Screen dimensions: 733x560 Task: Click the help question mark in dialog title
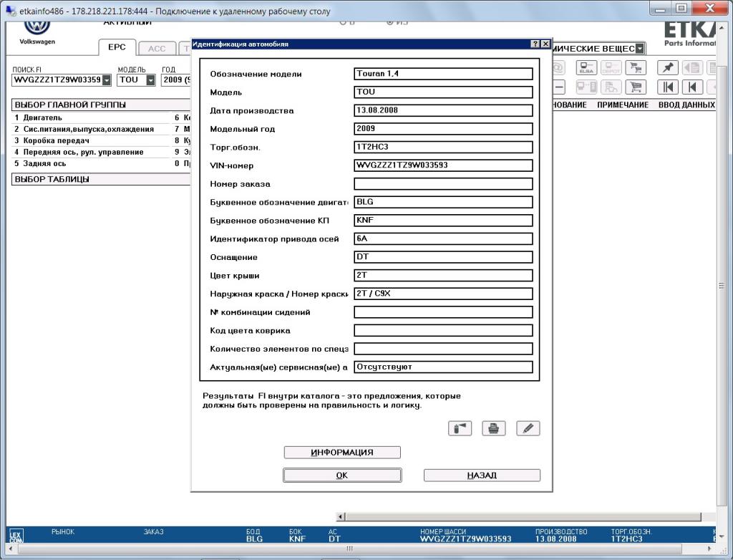(x=535, y=44)
